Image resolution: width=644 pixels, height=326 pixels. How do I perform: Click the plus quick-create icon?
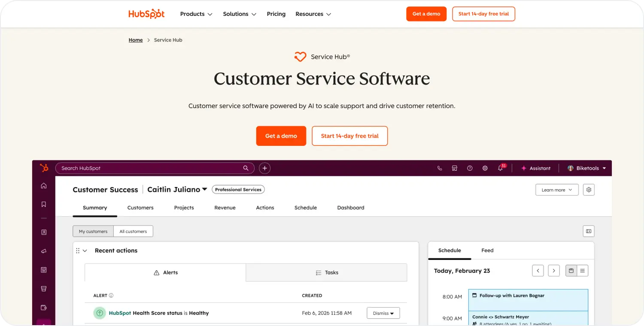pos(265,168)
